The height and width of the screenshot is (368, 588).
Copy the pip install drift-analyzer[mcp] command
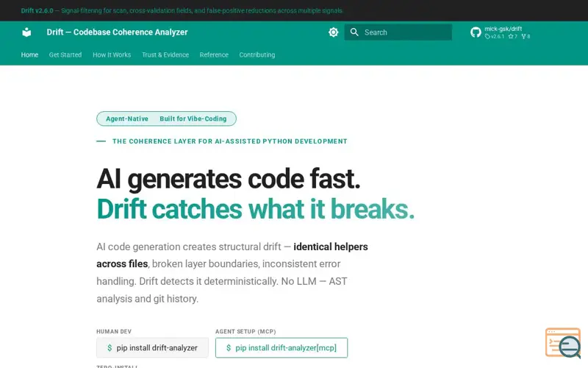point(282,347)
